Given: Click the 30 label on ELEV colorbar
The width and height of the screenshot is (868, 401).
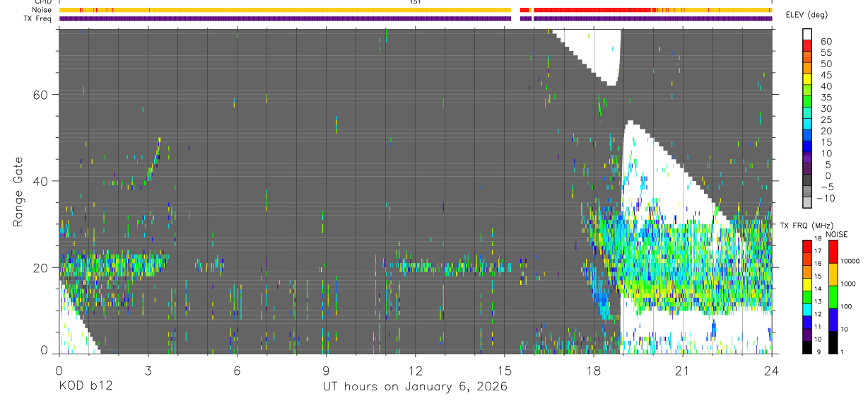Looking at the screenshot, I should coord(826,109).
